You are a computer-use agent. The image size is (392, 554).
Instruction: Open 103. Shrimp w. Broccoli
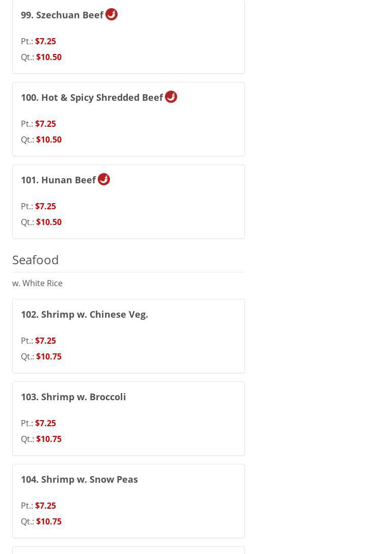click(73, 397)
